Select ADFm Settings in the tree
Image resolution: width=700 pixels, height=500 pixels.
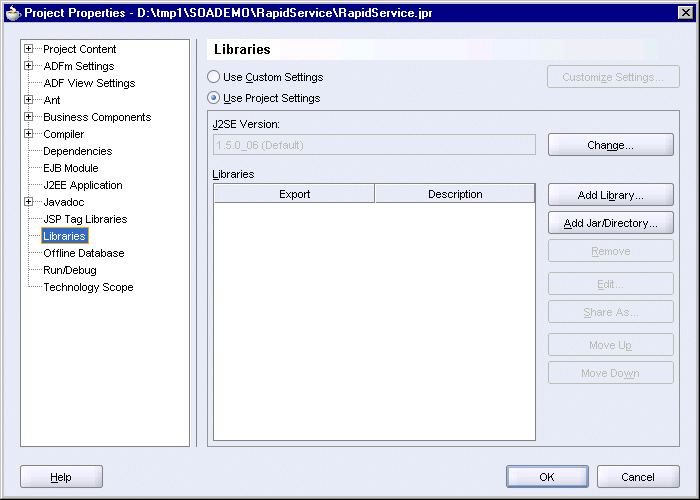click(79, 66)
